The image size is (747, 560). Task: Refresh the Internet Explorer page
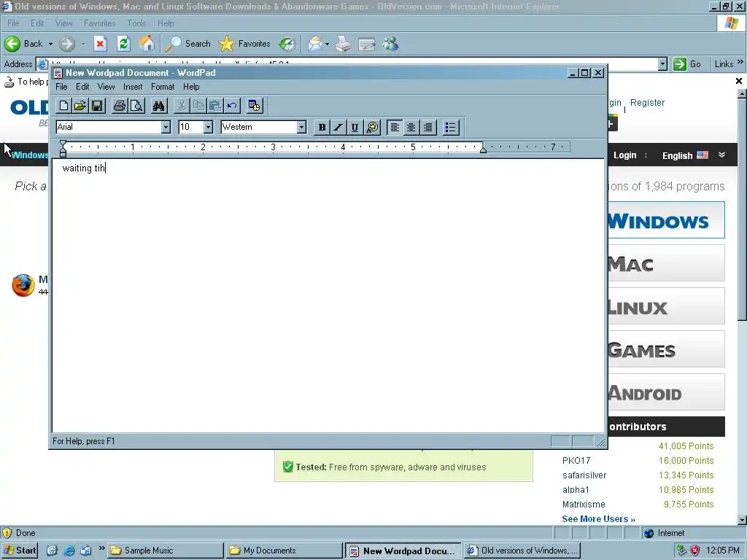point(123,44)
